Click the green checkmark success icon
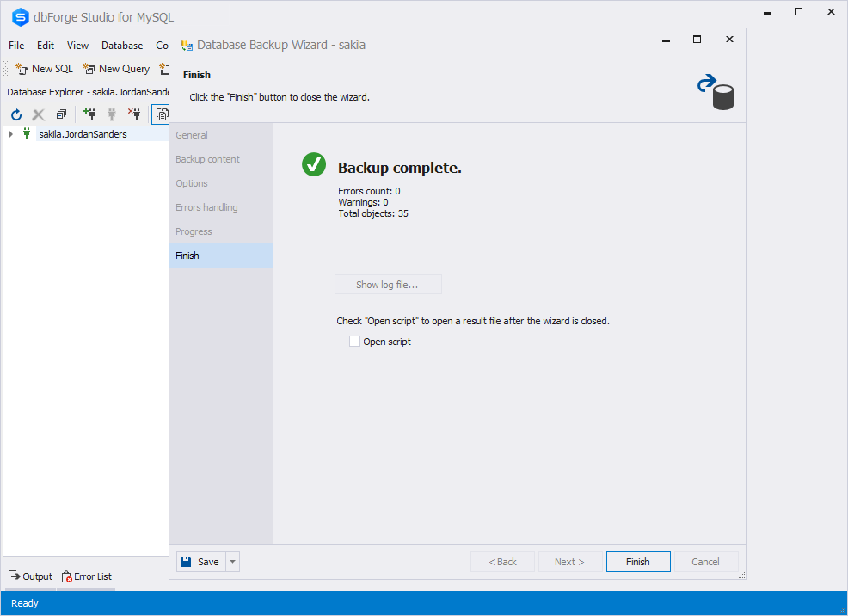 [x=314, y=164]
